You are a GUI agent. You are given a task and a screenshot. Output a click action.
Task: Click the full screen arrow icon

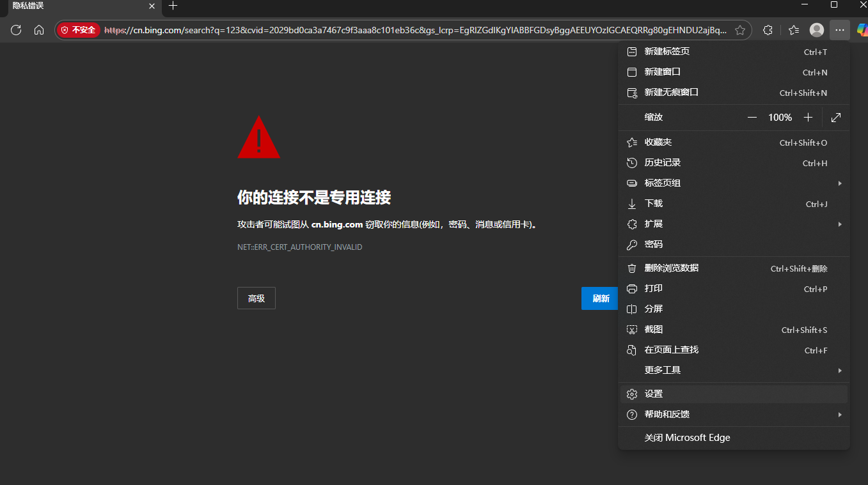click(836, 118)
